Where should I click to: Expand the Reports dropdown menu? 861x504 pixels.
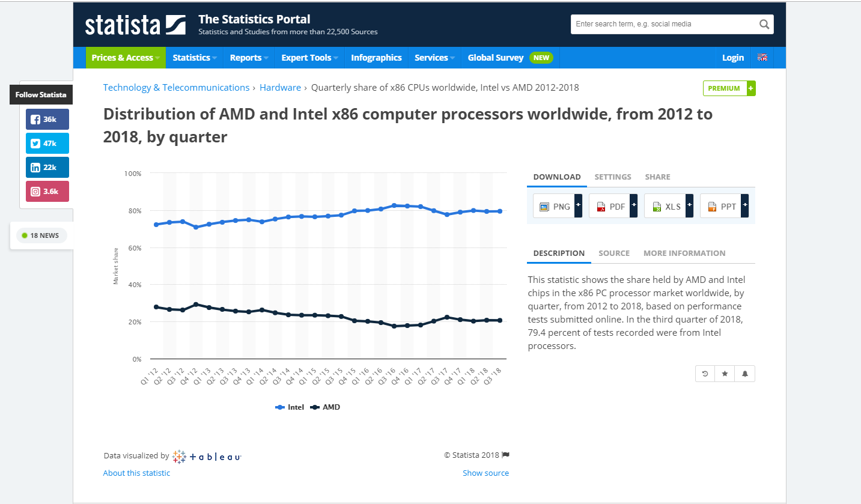tap(249, 58)
